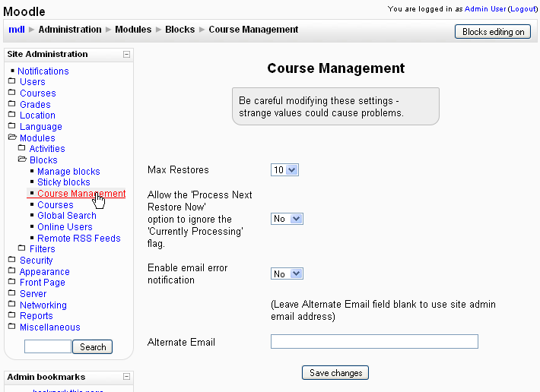The image size is (540, 392).
Task: Open Courses block settings under Blocks
Action: (55, 204)
